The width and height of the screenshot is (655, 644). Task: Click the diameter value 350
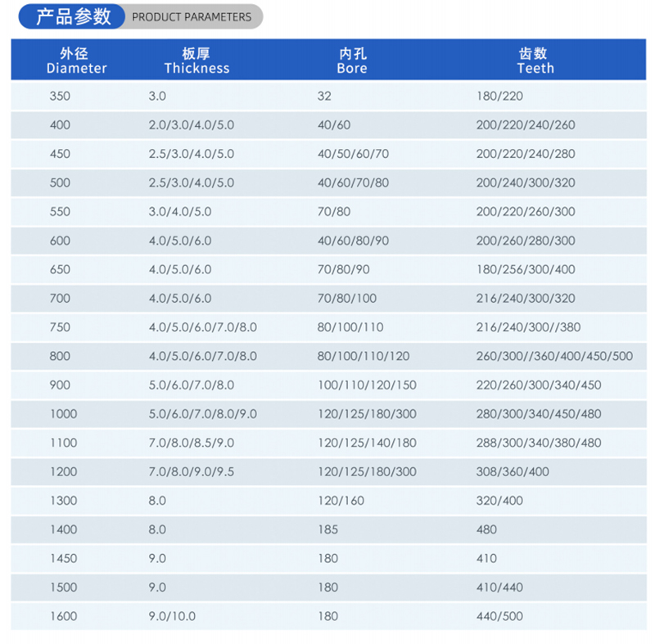65,96
